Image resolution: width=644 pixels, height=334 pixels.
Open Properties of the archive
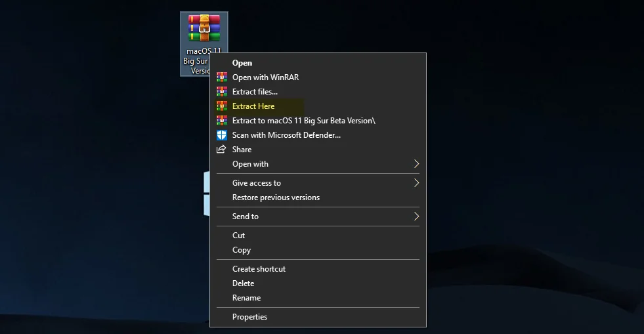point(318,317)
